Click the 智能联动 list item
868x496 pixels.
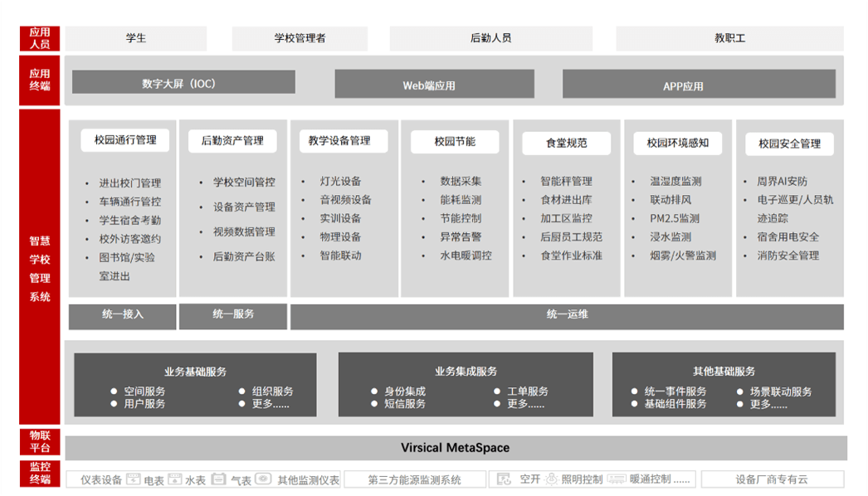click(x=340, y=255)
